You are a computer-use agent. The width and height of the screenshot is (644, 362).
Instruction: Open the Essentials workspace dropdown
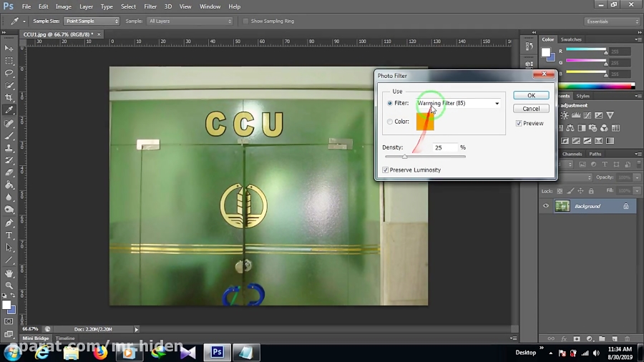[612, 21]
